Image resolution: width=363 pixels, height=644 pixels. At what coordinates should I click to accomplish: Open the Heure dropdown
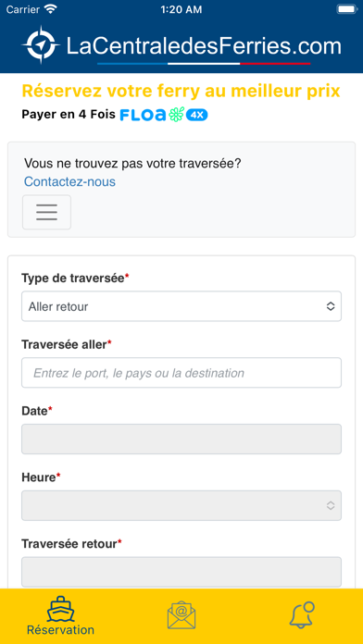[x=181, y=505]
